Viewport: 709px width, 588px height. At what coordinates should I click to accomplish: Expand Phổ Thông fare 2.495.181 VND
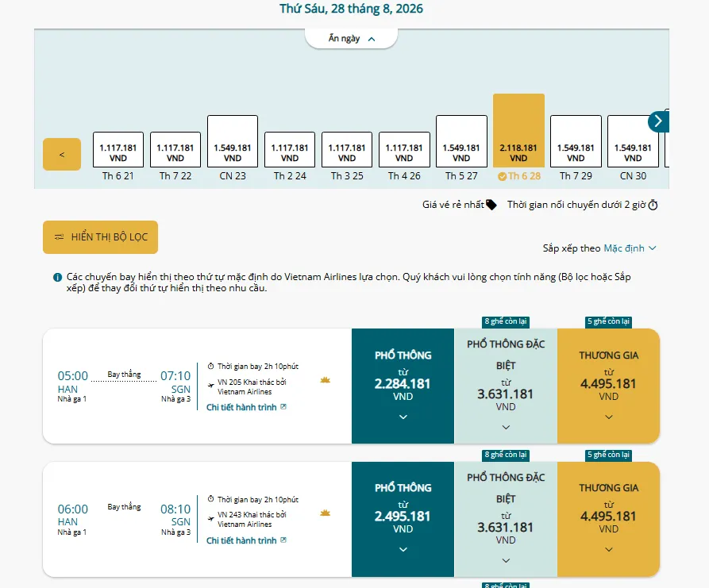(403, 519)
